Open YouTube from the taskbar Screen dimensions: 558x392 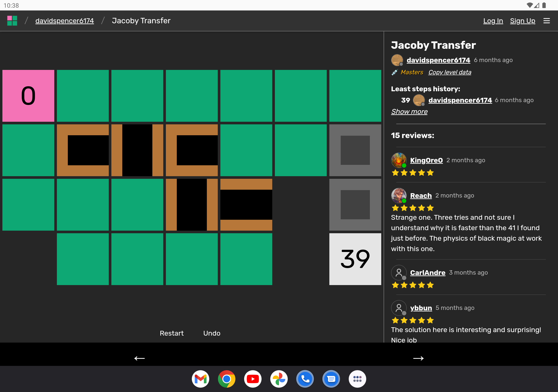pyautogui.click(x=253, y=379)
